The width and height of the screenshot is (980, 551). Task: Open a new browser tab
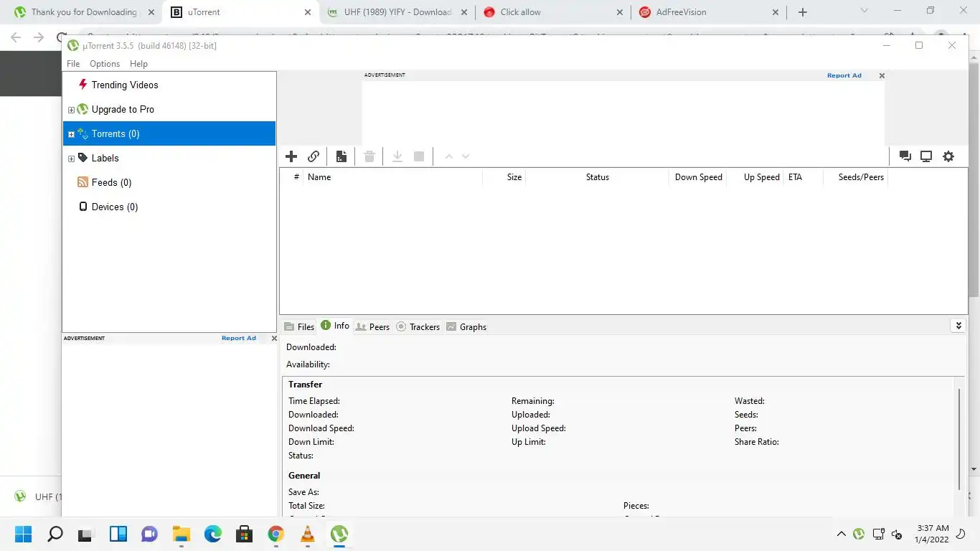(x=803, y=12)
